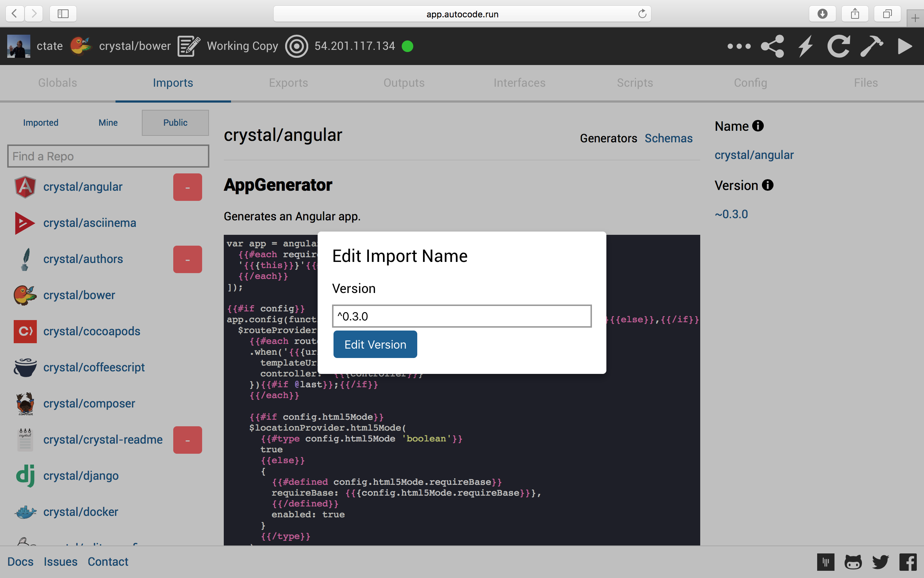Viewport: 924px width, 578px height.
Task: Switch to the Config tab
Action: [x=750, y=83]
